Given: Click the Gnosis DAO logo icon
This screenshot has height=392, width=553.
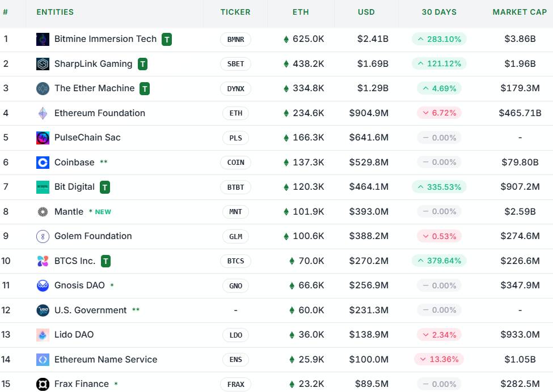Looking at the screenshot, I should pyautogui.click(x=43, y=286).
